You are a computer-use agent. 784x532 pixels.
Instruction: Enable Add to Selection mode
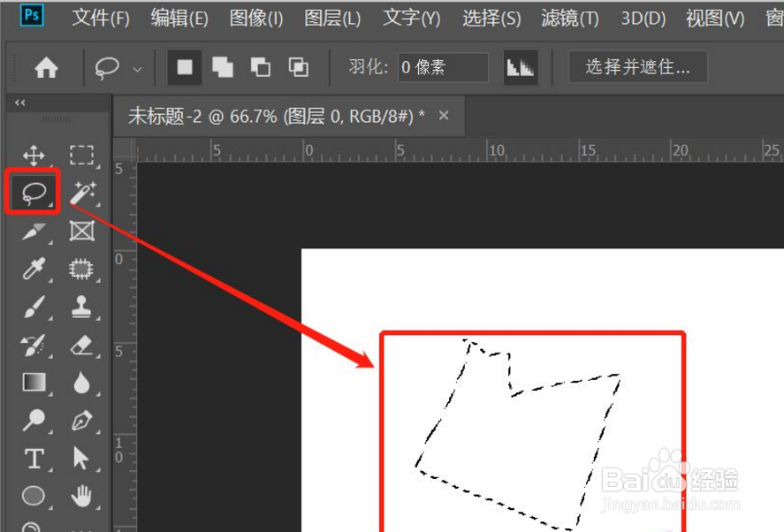coord(224,66)
